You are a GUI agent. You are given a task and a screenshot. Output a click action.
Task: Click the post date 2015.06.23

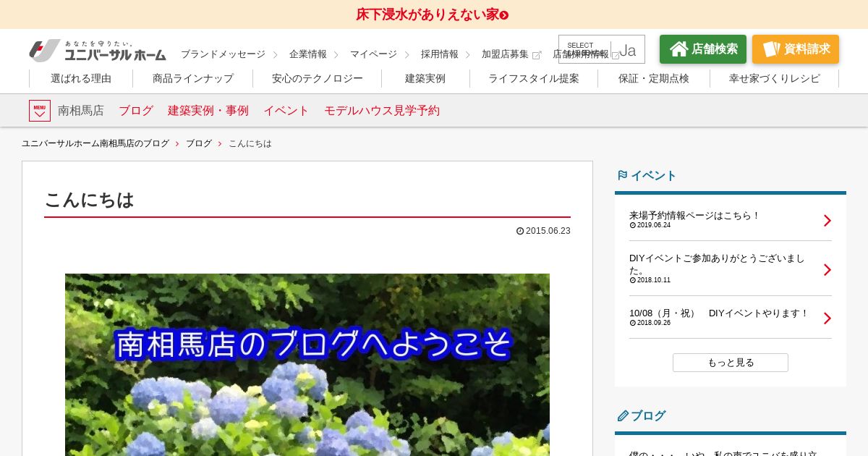548,231
